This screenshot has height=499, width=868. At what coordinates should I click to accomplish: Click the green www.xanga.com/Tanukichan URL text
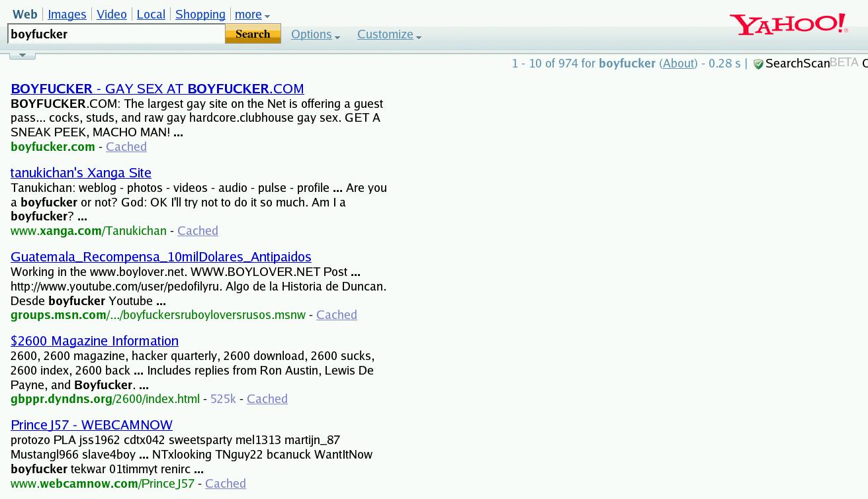click(89, 231)
